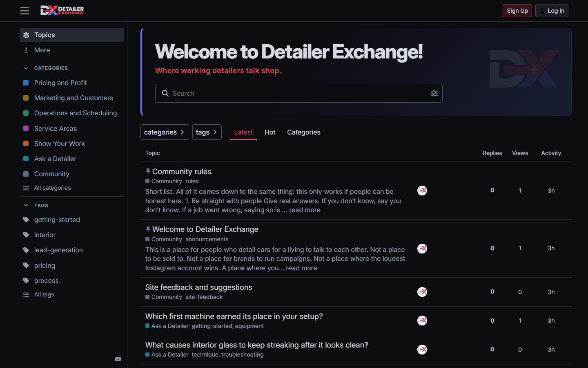Open the Community sidebar category
Screen dimensions: 588x368
[x=71, y=174]
